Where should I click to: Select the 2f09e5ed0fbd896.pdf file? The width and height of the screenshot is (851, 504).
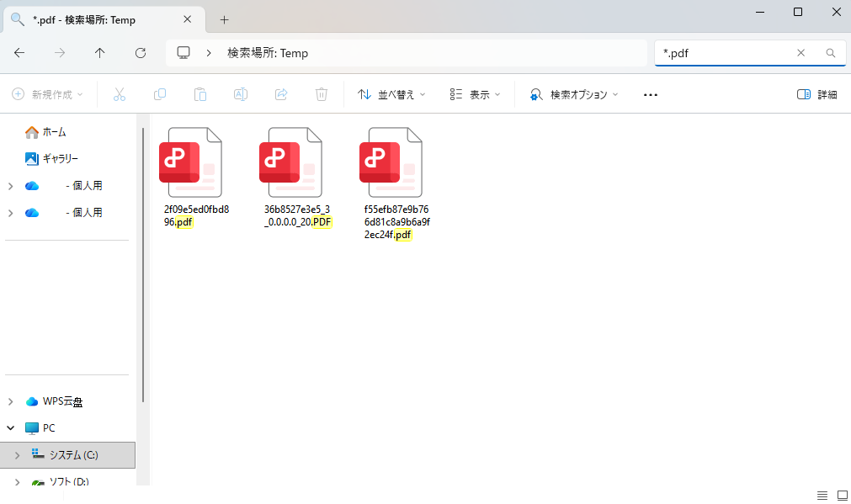pyautogui.click(x=191, y=178)
